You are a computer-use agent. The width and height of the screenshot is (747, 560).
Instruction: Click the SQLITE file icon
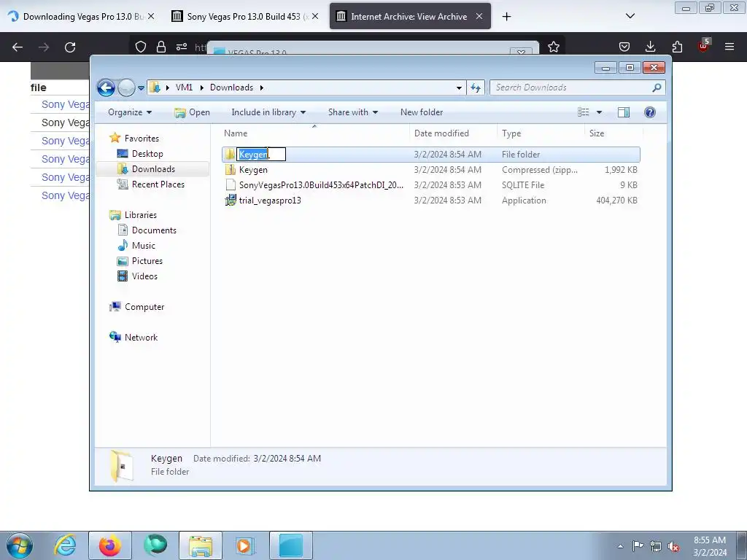[230, 184]
